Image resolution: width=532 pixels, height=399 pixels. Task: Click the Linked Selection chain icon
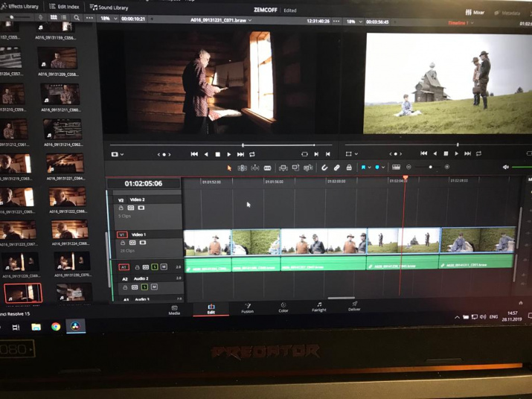pos(336,168)
